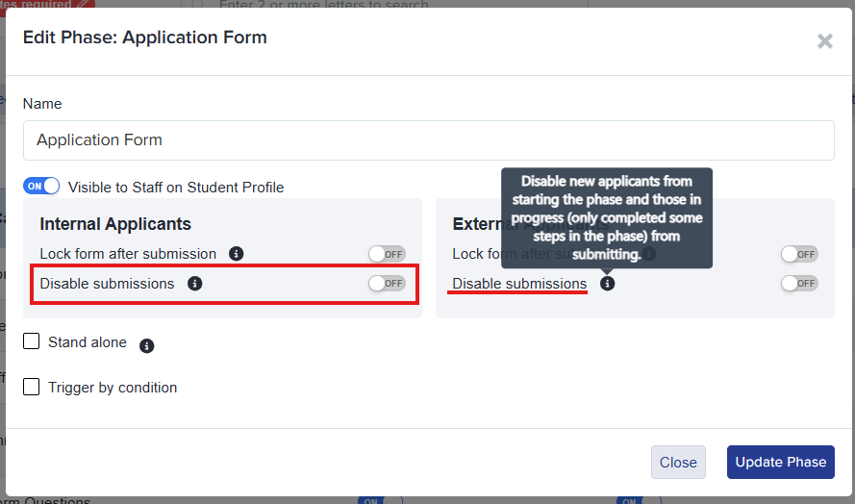Screen dimensions: 855x504
Task: Click the Trigger by condition label text
Action: point(113,388)
